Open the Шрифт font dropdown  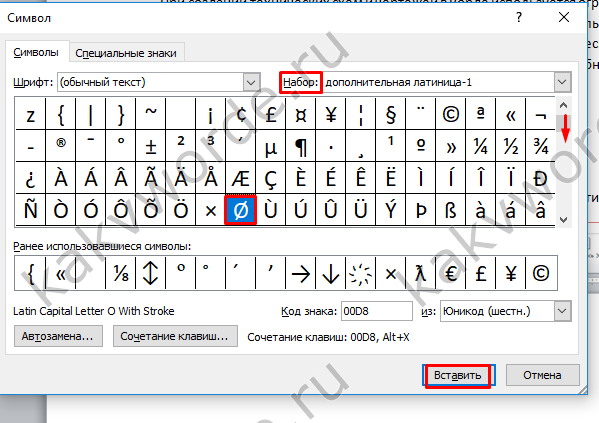(251, 82)
